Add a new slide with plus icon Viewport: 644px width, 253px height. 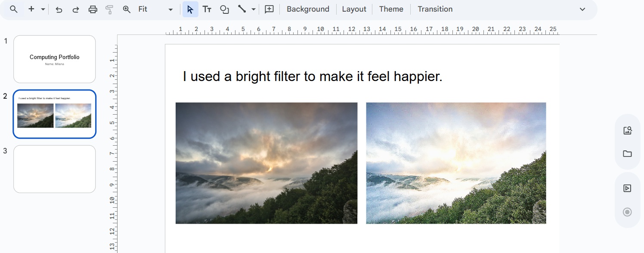click(x=31, y=9)
